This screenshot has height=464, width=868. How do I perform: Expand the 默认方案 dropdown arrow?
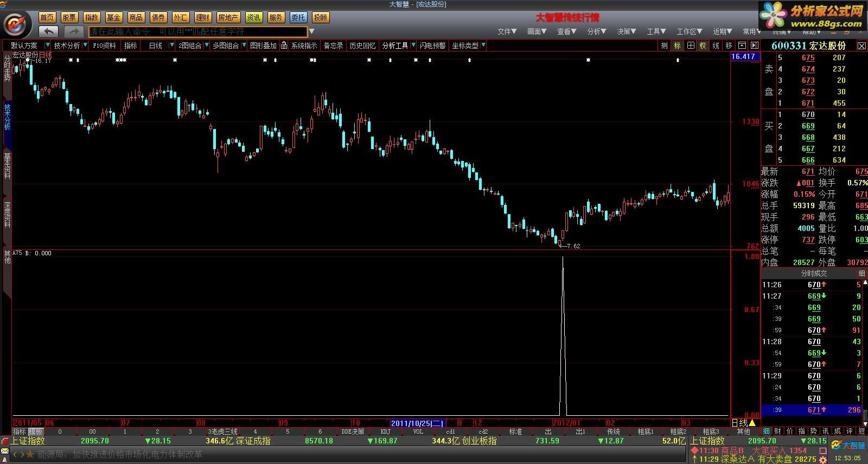(48, 46)
